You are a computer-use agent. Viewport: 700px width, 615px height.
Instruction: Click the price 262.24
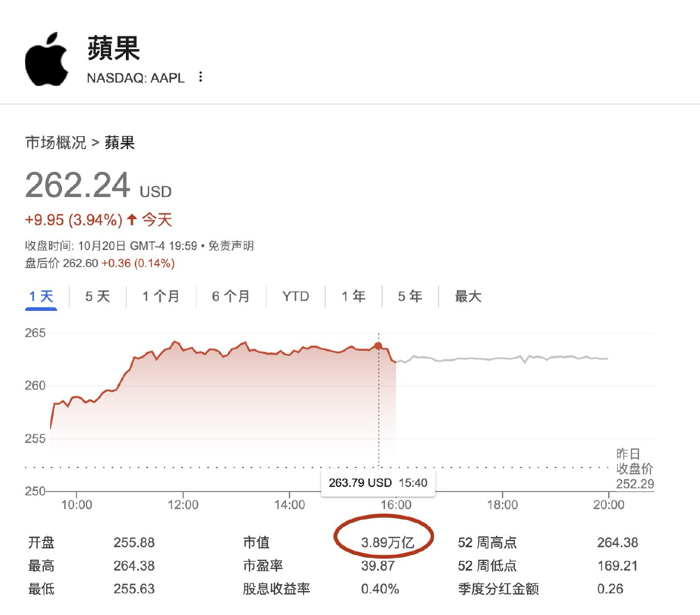click(78, 185)
